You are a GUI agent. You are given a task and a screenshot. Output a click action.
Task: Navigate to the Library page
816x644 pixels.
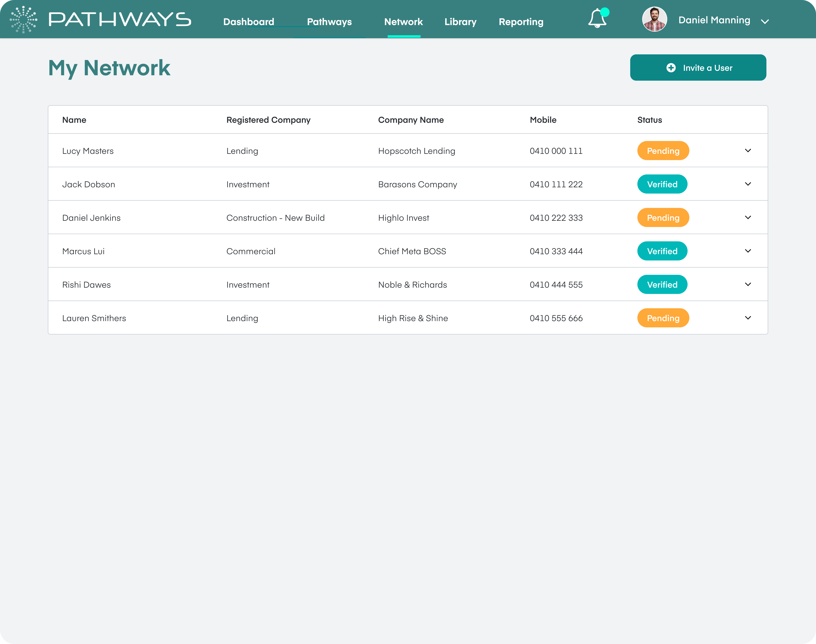coord(460,22)
